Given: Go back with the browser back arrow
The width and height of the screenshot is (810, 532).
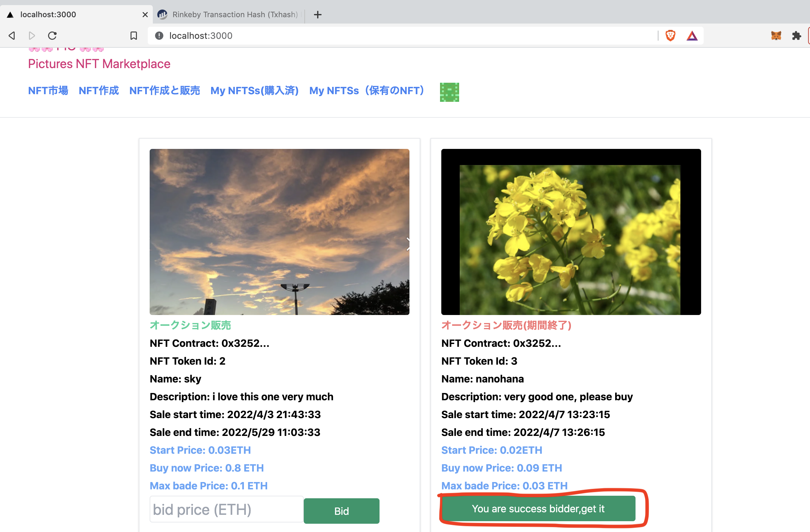Looking at the screenshot, I should [x=12, y=36].
